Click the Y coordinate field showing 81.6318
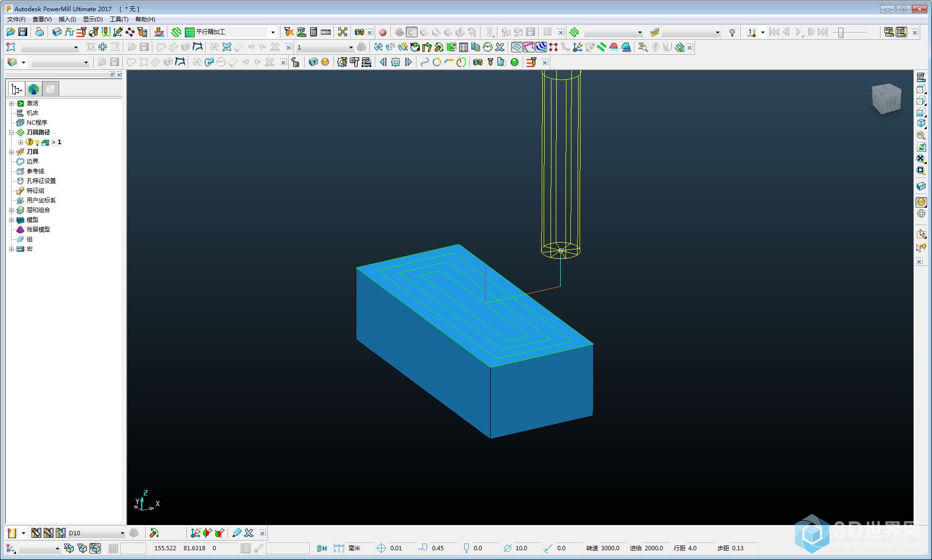 194,548
